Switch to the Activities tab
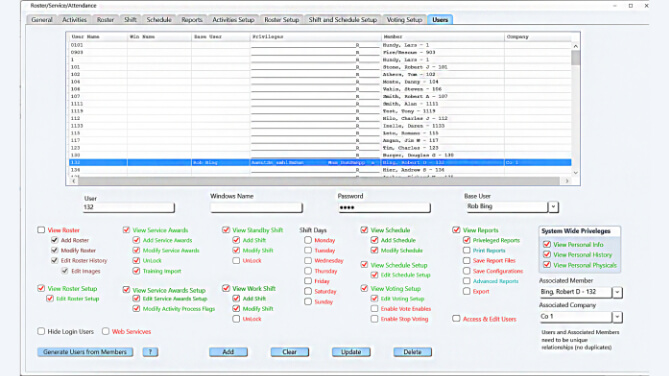Viewport: 669px width, 376px height. (74, 20)
